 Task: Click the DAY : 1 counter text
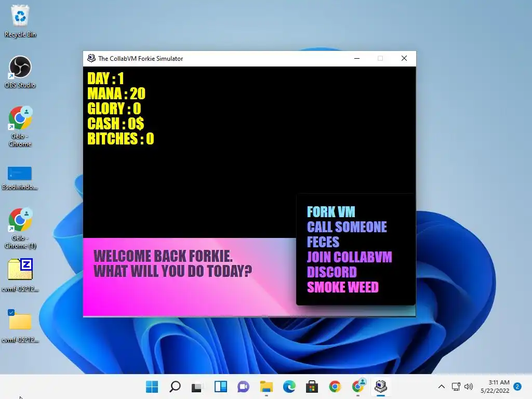105,78
